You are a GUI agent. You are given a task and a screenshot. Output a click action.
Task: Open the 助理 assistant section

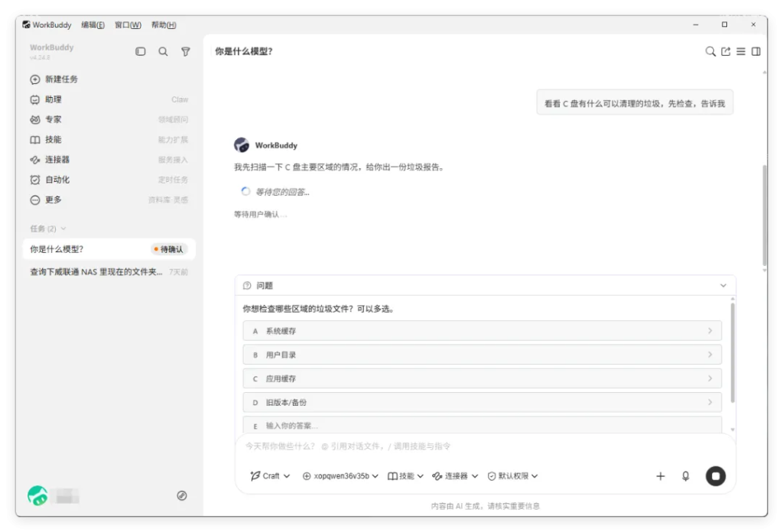click(x=109, y=99)
